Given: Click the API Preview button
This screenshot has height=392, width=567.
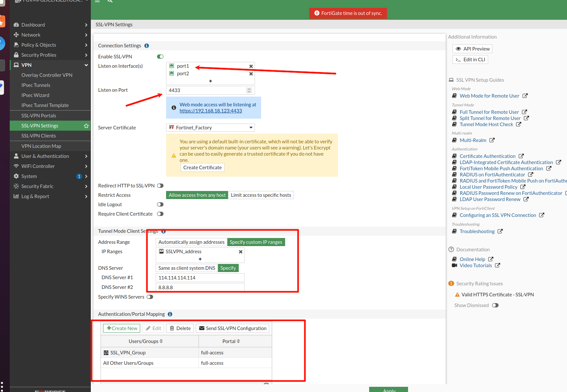Looking at the screenshot, I should pyautogui.click(x=472, y=49).
